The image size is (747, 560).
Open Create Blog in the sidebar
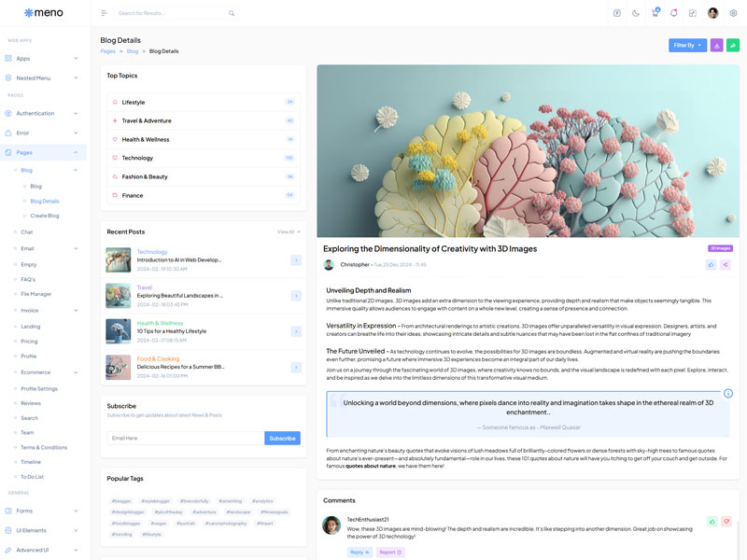pos(45,216)
